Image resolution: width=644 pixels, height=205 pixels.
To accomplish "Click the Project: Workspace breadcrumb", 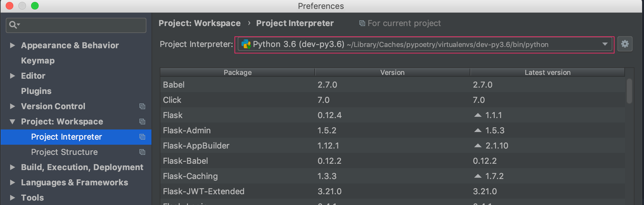I will [x=199, y=23].
